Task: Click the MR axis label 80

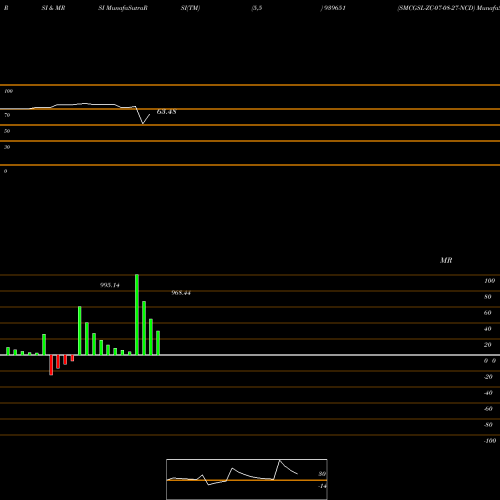Action: click(488, 297)
